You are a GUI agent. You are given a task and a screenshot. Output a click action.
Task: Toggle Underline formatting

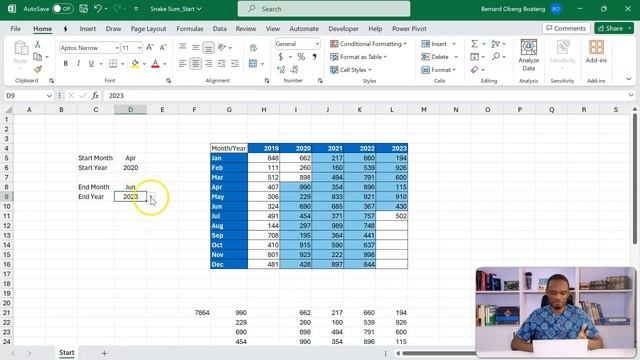coord(91,64)
